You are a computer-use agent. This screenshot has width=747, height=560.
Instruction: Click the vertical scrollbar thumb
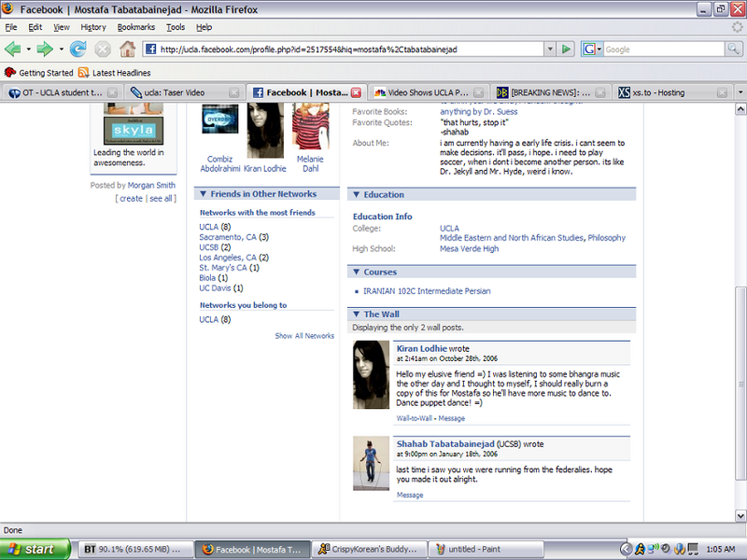[x=740, y=384]
